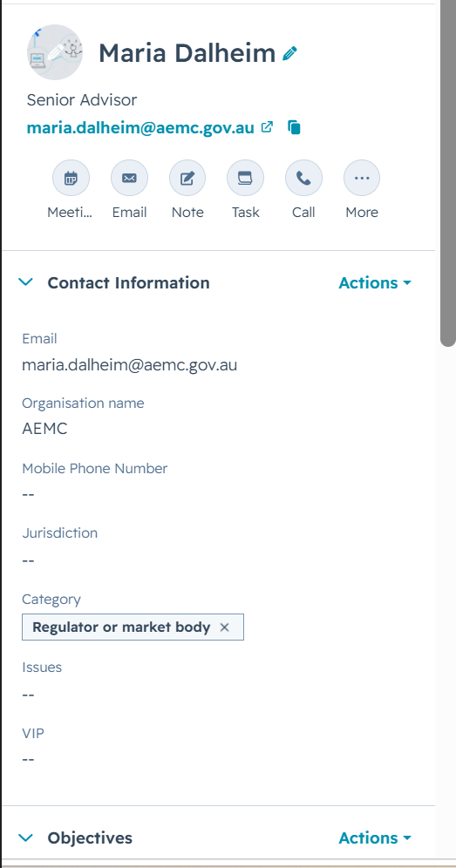Schedule a meeting with the Meeting icon
456x868 pixels.
tap(71, 178)
